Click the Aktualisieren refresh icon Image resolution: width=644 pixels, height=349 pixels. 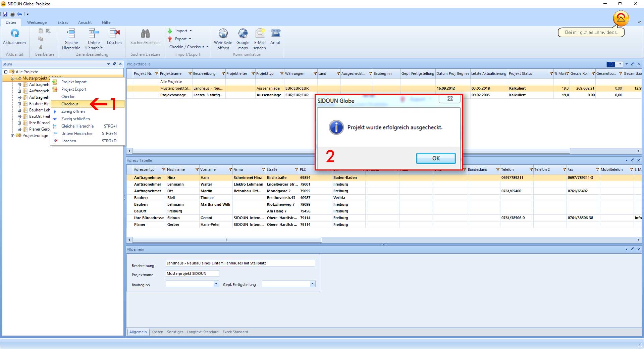(x=14, y=34)
